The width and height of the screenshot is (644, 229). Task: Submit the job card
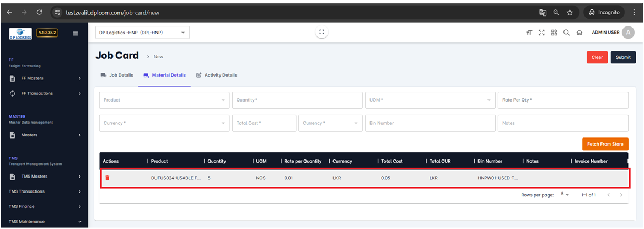pos(623,57)
